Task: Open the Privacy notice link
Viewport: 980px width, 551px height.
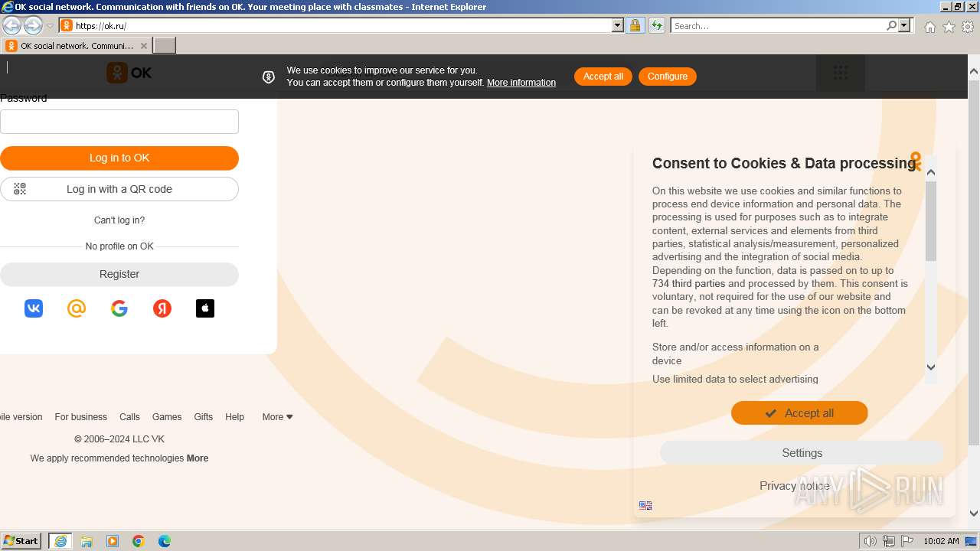Action: [x=794, y=486]
